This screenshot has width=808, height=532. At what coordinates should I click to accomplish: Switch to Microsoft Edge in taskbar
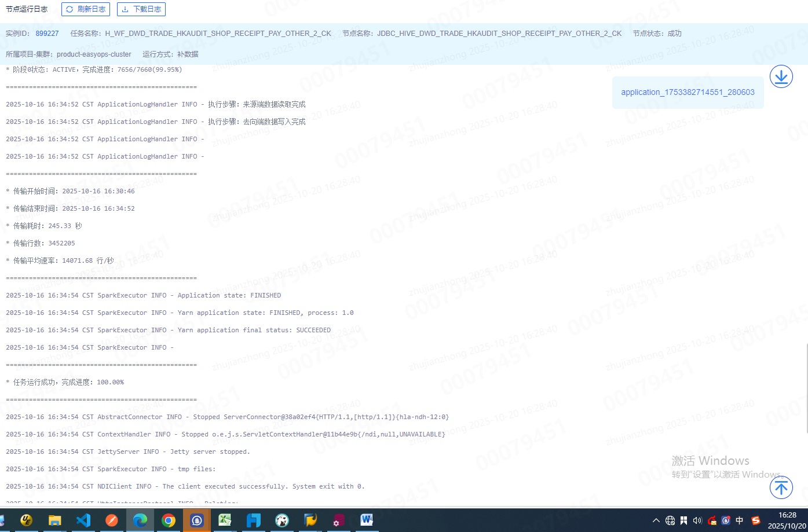tap(140, 520)
